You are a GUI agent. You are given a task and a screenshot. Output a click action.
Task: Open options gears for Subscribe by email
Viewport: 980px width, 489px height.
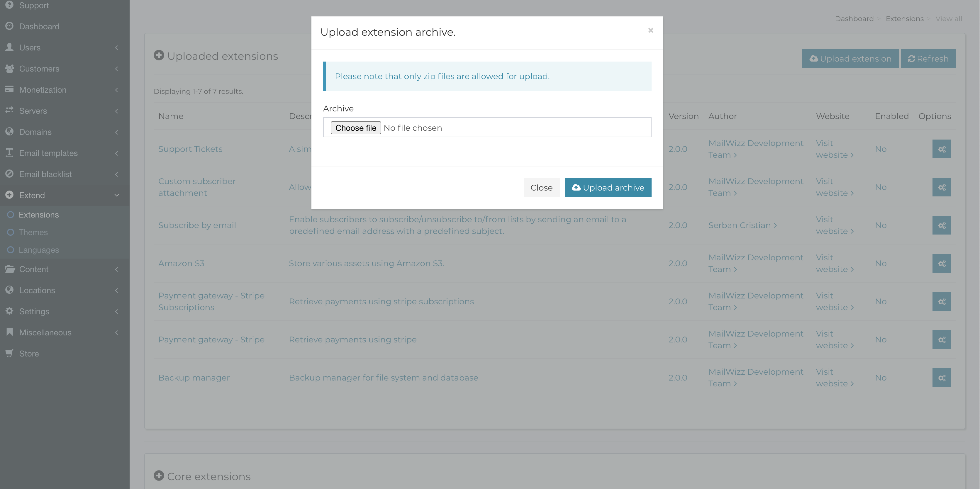click(942, 225)
